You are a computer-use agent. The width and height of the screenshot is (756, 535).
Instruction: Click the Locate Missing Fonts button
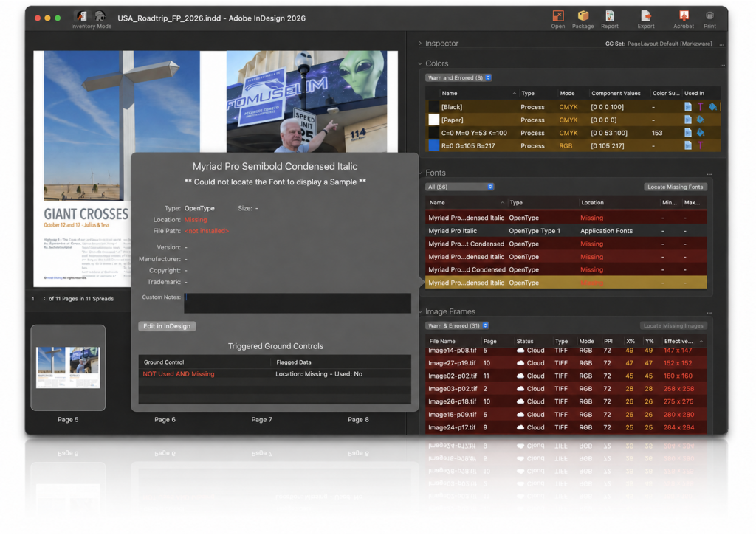coord(675,187)
